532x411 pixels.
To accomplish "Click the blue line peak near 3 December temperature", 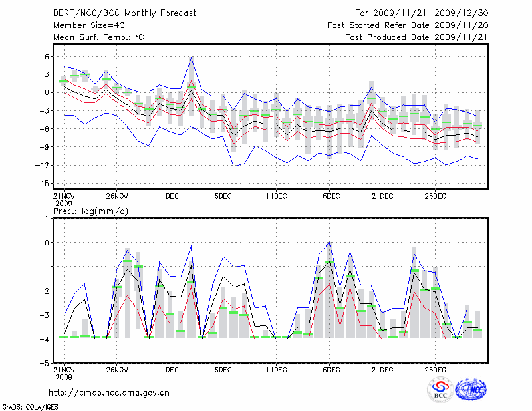I will click(191, 58).
